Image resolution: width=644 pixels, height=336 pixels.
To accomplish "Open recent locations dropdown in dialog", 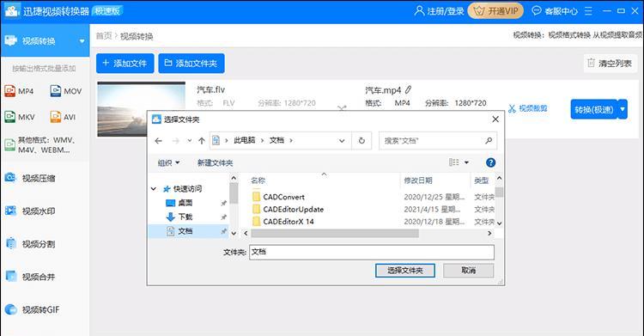I will [x=190, y=141].
